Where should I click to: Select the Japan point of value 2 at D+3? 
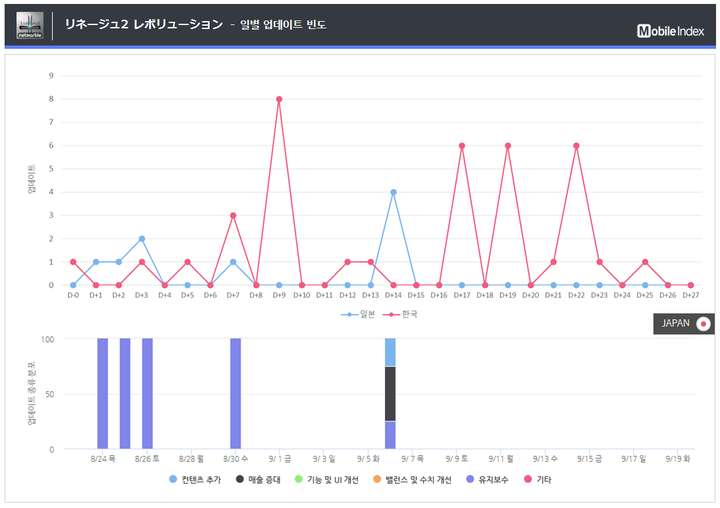click(142, 239)
